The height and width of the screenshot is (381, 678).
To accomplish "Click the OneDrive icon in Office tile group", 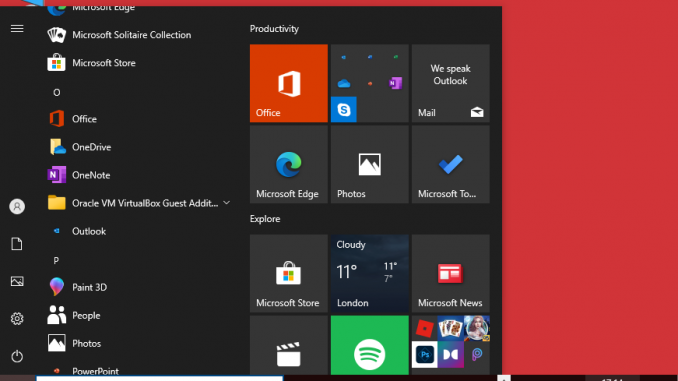I will pyautogui.click(x=344, y=83).
